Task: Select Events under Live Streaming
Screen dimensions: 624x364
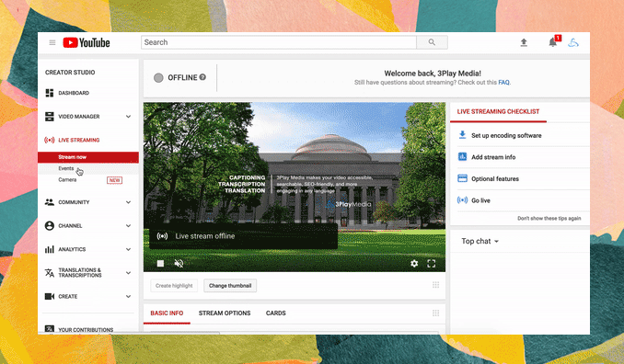Action: coord(66,168)
